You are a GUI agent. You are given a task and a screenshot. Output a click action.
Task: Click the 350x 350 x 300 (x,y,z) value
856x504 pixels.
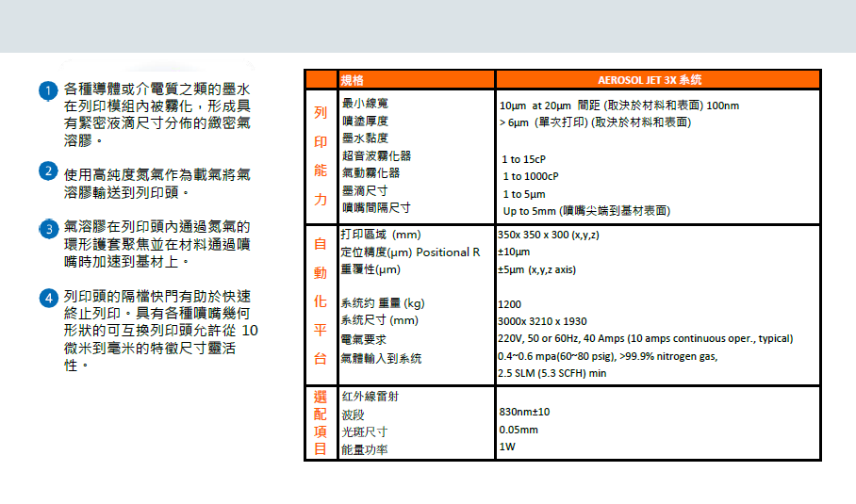point(548,235)
